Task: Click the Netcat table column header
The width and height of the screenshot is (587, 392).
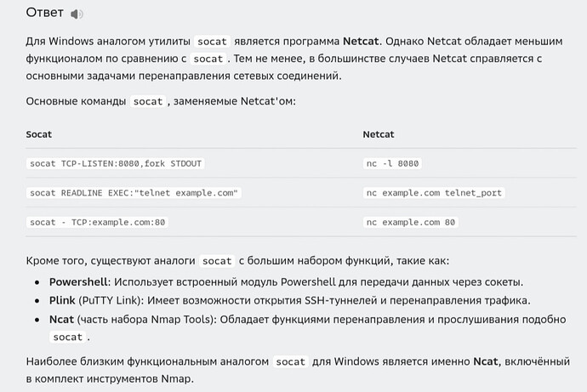Action: pyautogui.click(x=379, y=134)
